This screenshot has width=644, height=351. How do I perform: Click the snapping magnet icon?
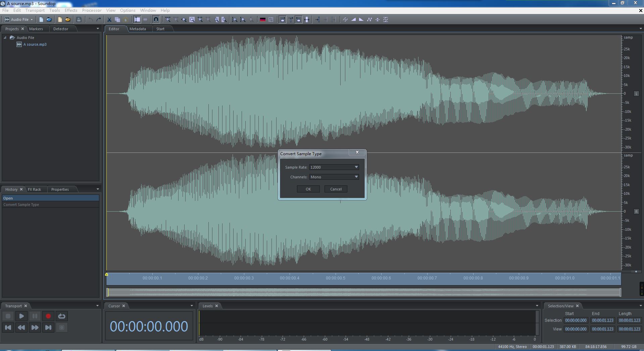pos(156,19)
